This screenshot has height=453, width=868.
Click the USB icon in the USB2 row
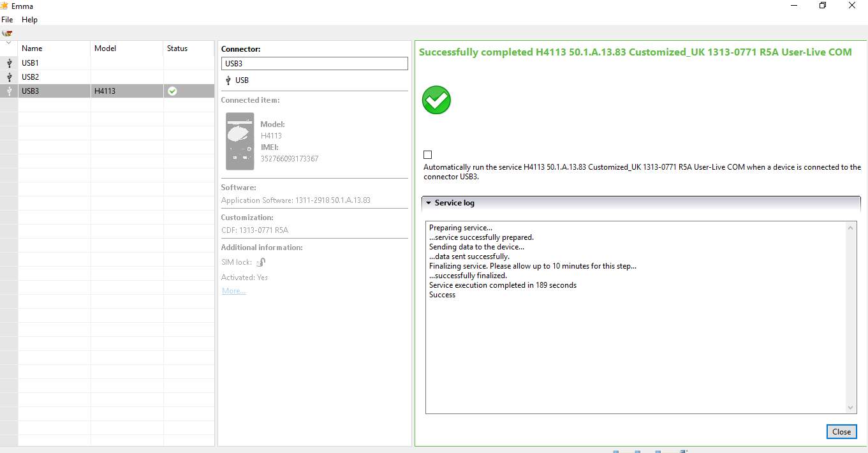tap(9, 77)
